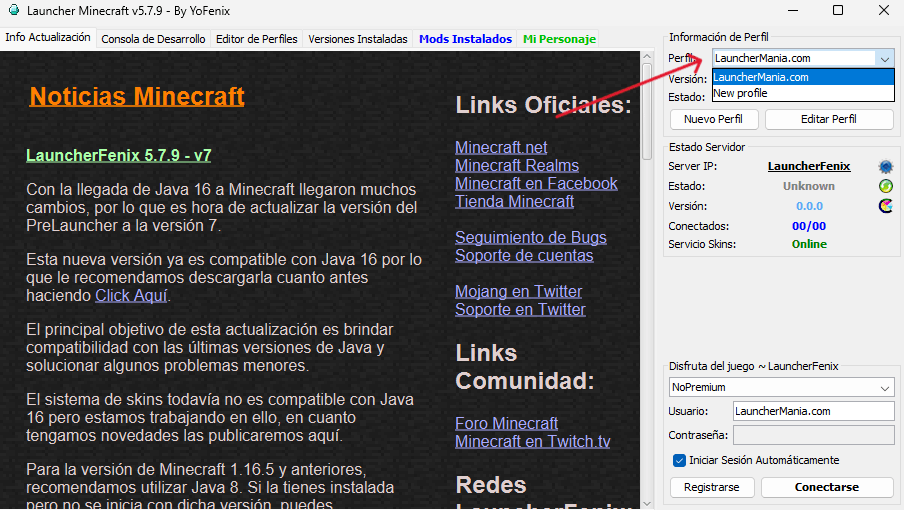Viewport: 904px width, 510px height.
Task: Click the Unknown server status text
Action: pyautogui.click(x=809, y=186)
